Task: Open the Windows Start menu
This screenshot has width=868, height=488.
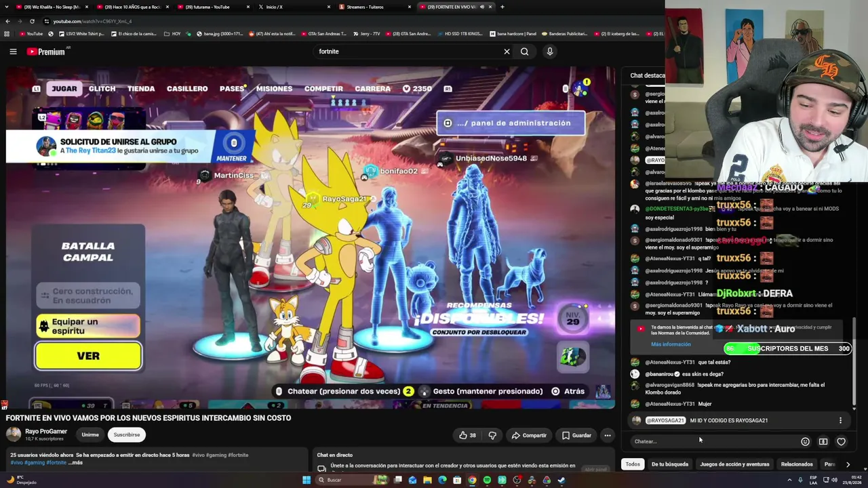Action: 307,480
